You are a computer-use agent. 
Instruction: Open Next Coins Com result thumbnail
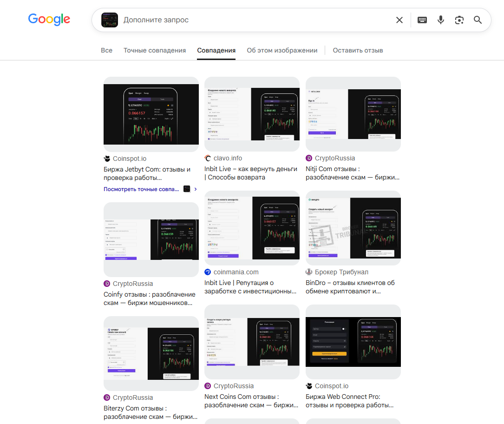(252, 342)
